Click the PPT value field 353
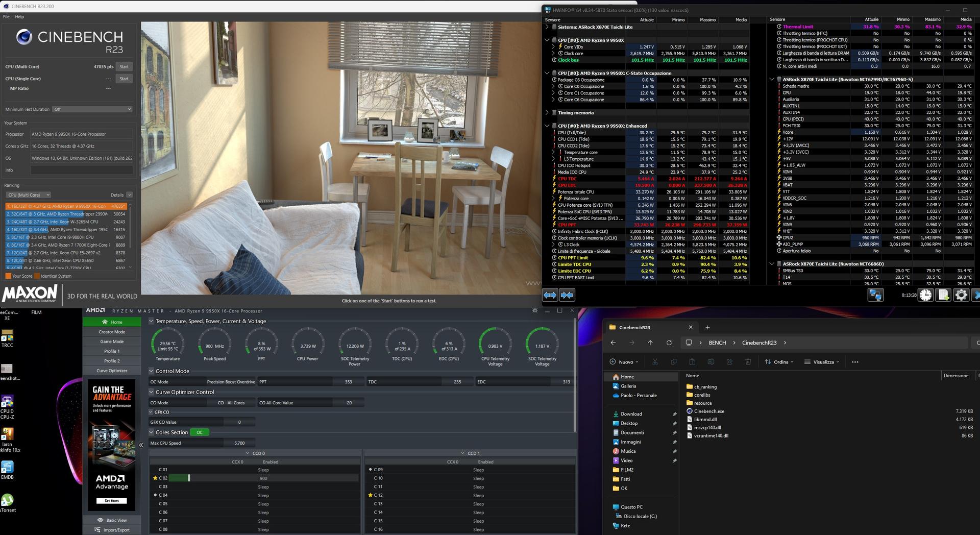This screenshot has width=980, height=535. [x=348, y=382]
